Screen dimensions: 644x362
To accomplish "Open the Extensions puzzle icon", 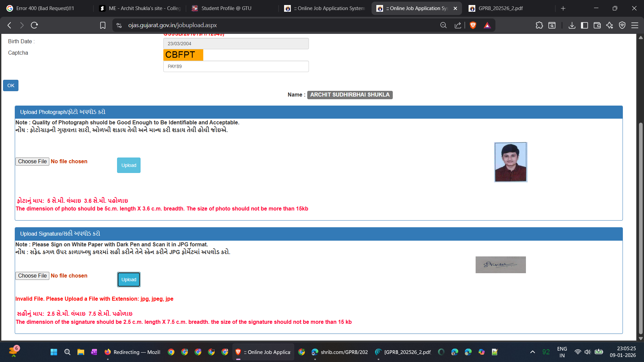I will pos(539,25).
